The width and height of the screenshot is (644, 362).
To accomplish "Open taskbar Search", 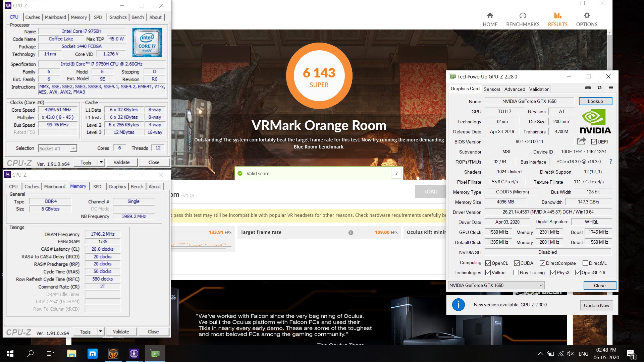I will [30, 354].
